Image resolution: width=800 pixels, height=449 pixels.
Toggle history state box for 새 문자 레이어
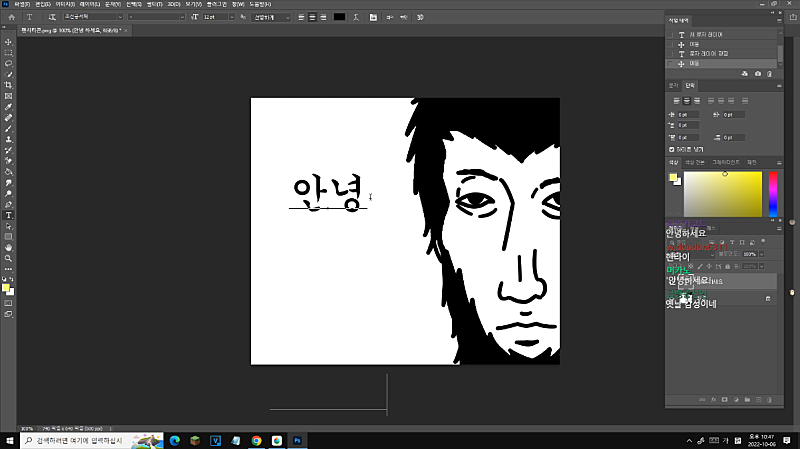pyautogui.click(x=671, y=34)
